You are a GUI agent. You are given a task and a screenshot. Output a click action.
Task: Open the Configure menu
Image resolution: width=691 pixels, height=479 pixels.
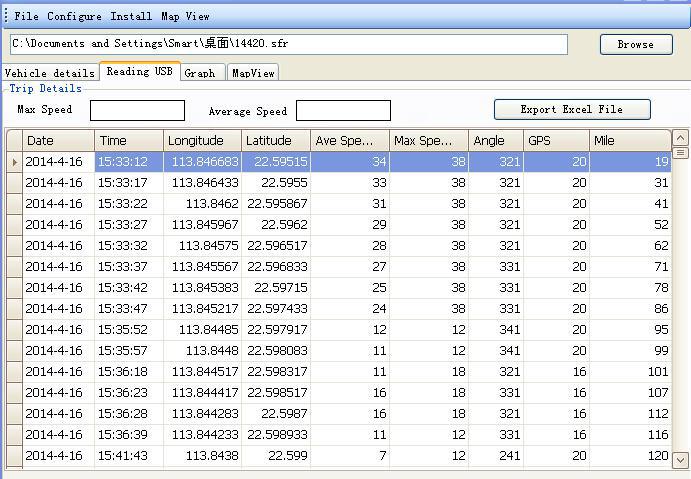74,17
